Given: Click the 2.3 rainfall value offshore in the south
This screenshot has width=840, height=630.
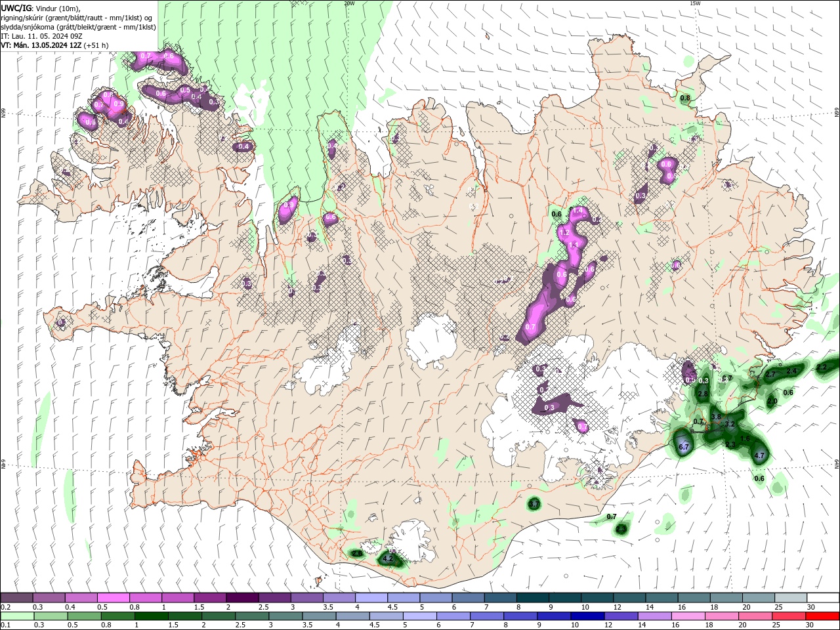Looking at the screenshot, I should (x=621, y=528).
